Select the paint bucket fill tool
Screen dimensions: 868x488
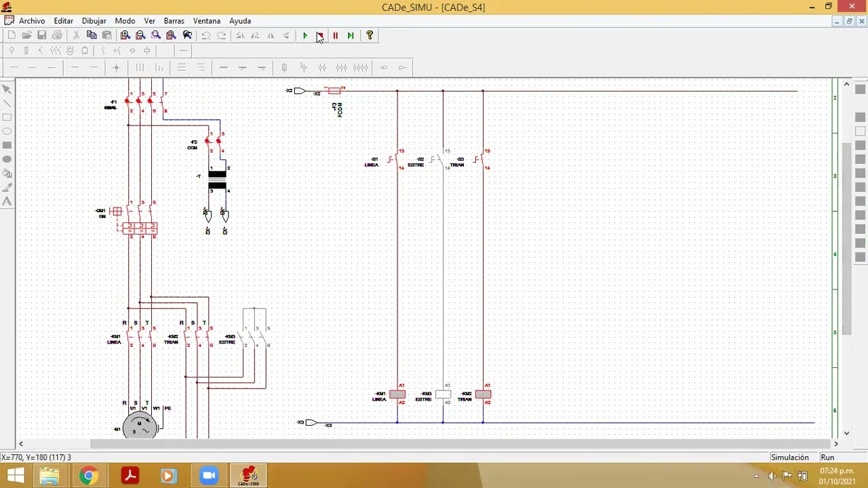pos(7,174)
